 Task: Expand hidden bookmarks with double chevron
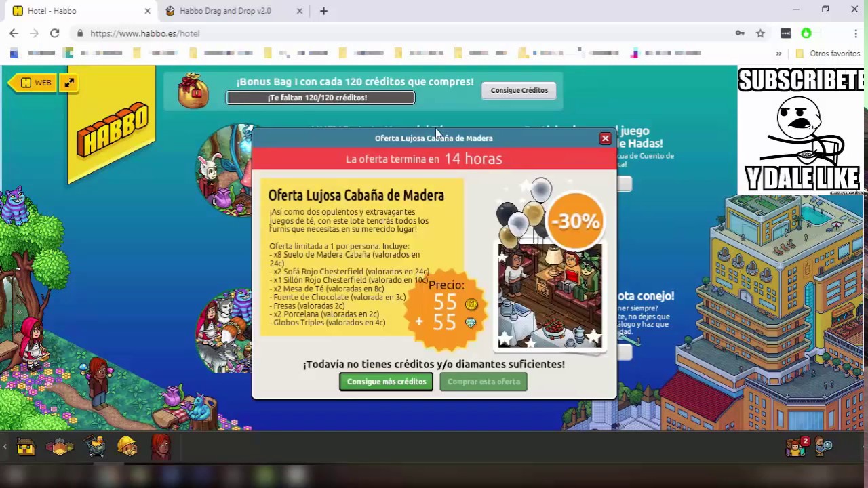point(778,53)
